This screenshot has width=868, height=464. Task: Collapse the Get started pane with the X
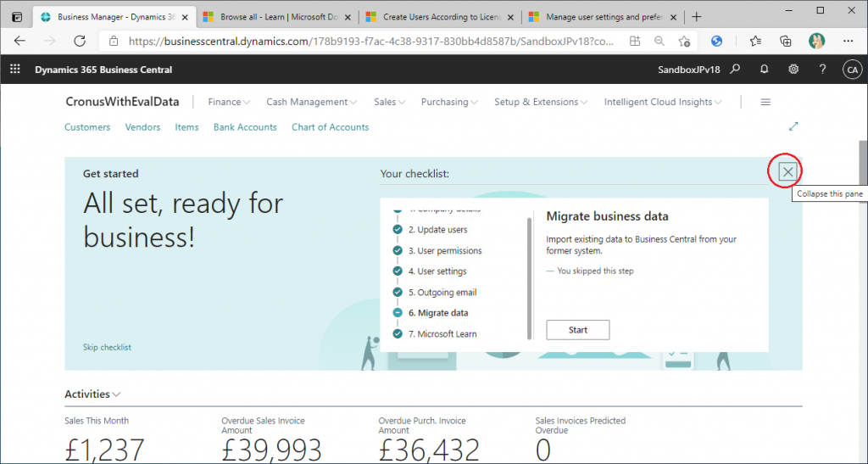pyautogui.click(x=787, y=172)
